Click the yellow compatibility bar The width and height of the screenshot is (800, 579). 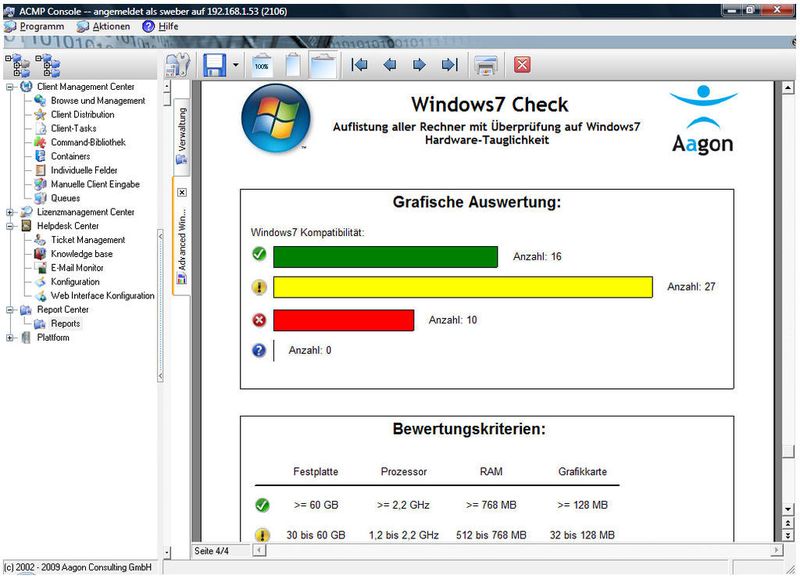pos(463,287)
